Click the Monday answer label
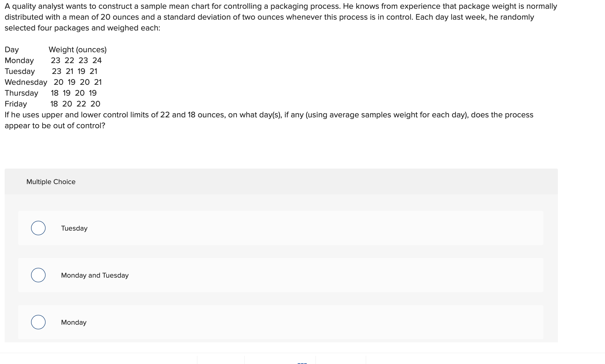This screenshot has height=364, width=605. coord(73,322)
